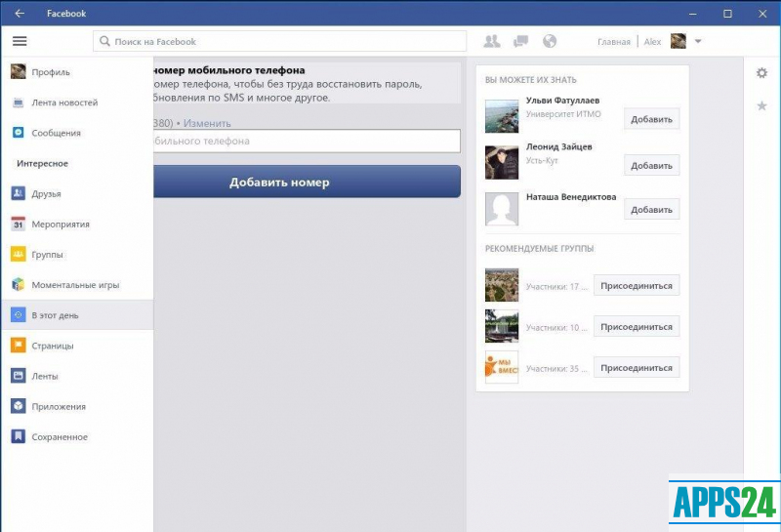Click the Приложения box icon
The height and width of the screenshot is (532, 781).
[x=19, y=406]
